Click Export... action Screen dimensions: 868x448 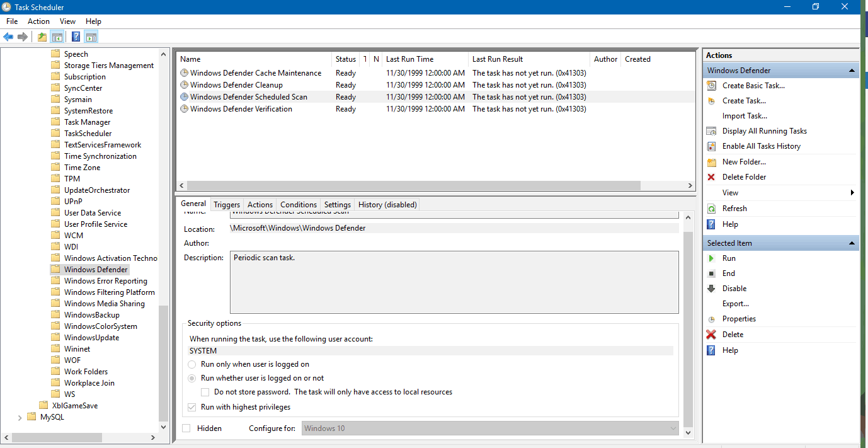tap(736, 304)
